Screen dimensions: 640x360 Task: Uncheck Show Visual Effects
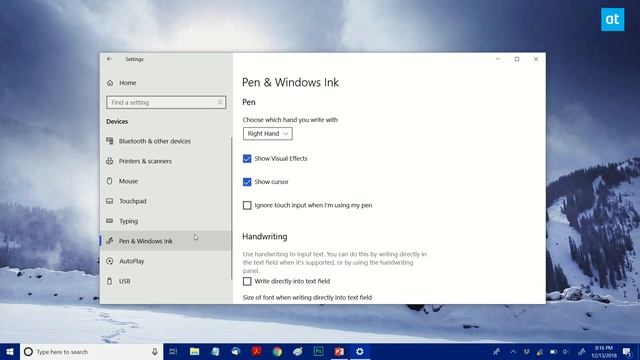coord(247,159)
